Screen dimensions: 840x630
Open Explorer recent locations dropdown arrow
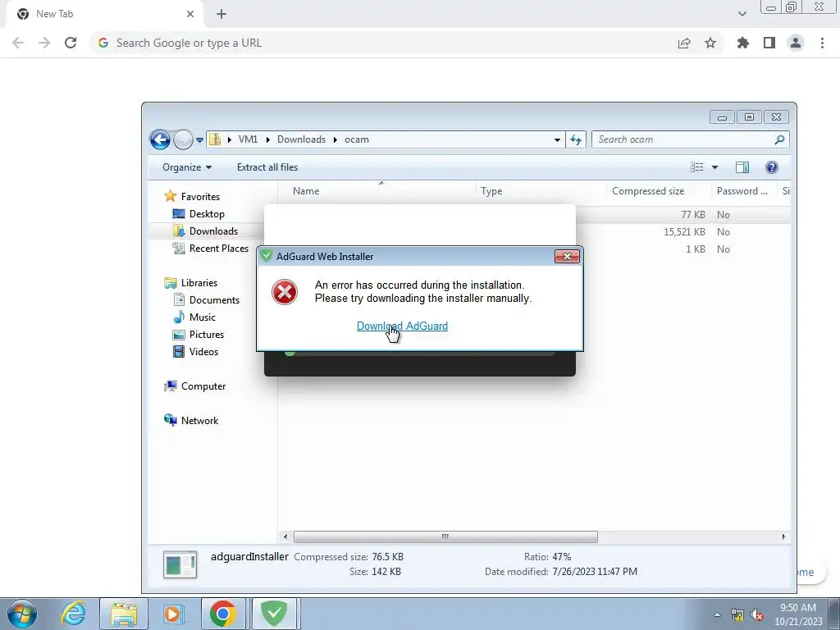click(x=199, y=139)
